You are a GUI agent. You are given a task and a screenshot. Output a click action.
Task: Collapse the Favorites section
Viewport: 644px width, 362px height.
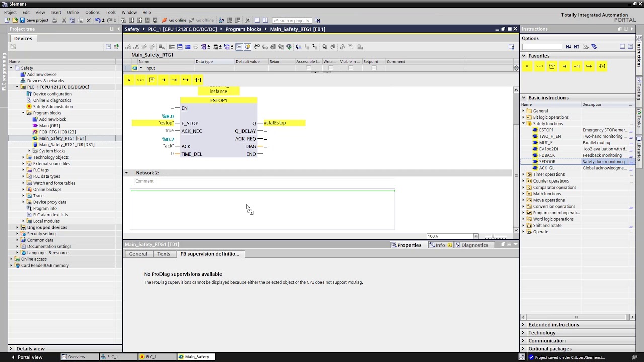pyautogui.click(x=524, y=56)
